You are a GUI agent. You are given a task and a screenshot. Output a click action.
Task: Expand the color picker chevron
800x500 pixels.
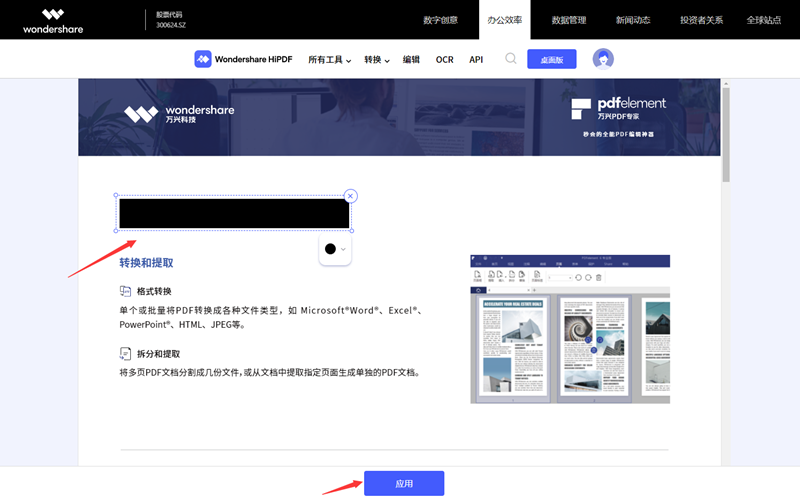tap(343, 249)
